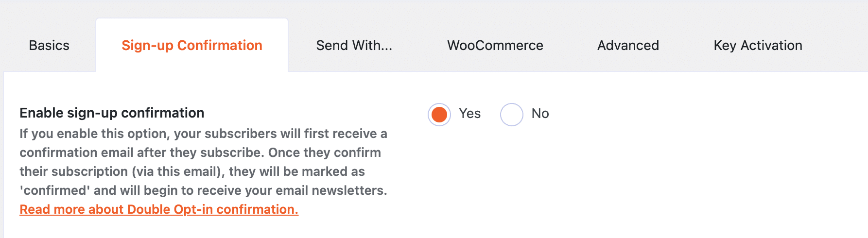This screenshot has width=868, height=238.
Task: Disable sign-up confirmation with No radio
Action: pos(511,115)
